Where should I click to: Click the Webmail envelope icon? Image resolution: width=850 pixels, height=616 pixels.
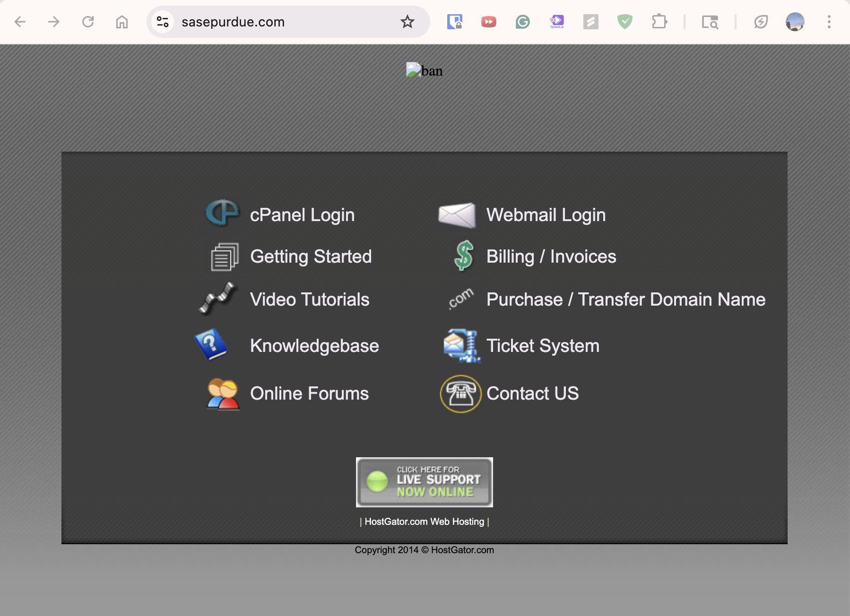pyautogui.click(x=457, y=214)
